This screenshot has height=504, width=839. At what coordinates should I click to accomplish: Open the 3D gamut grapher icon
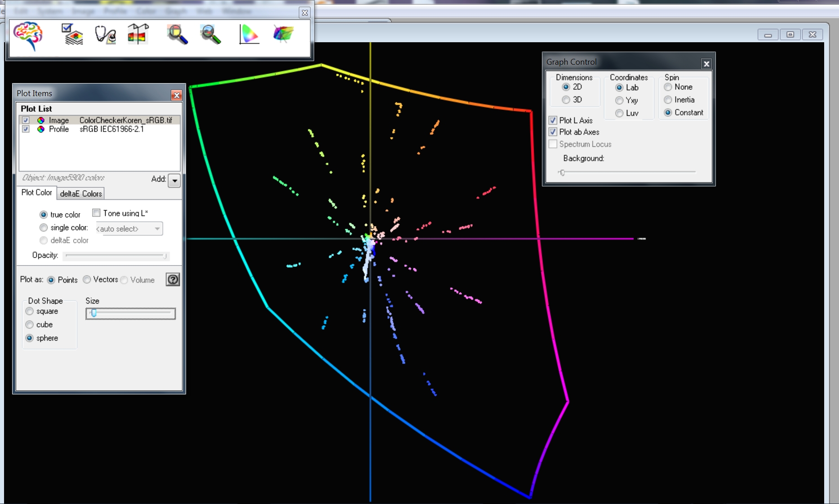pyautogui.click(x=283, y=34)
